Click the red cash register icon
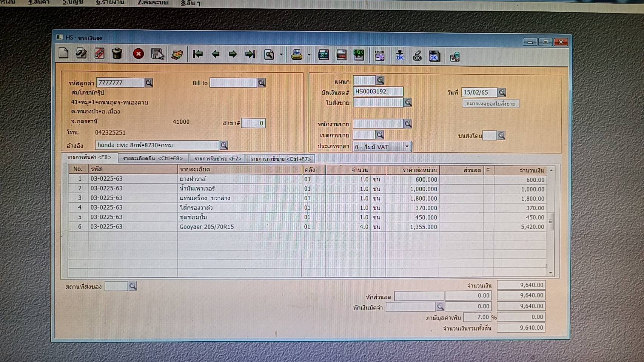The image size is (644, 362). (341, 55)
